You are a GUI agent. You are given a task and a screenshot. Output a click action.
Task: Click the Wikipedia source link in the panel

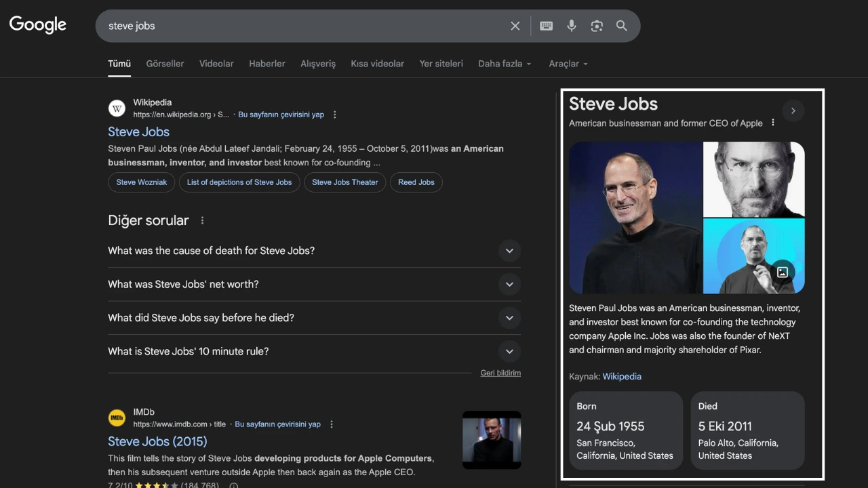tap(622, 376)
